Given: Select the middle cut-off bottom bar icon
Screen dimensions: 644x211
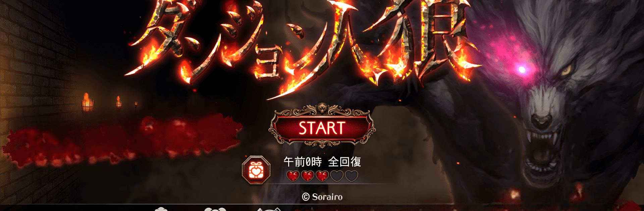Looking at the screenshot, I should [215, 209].
